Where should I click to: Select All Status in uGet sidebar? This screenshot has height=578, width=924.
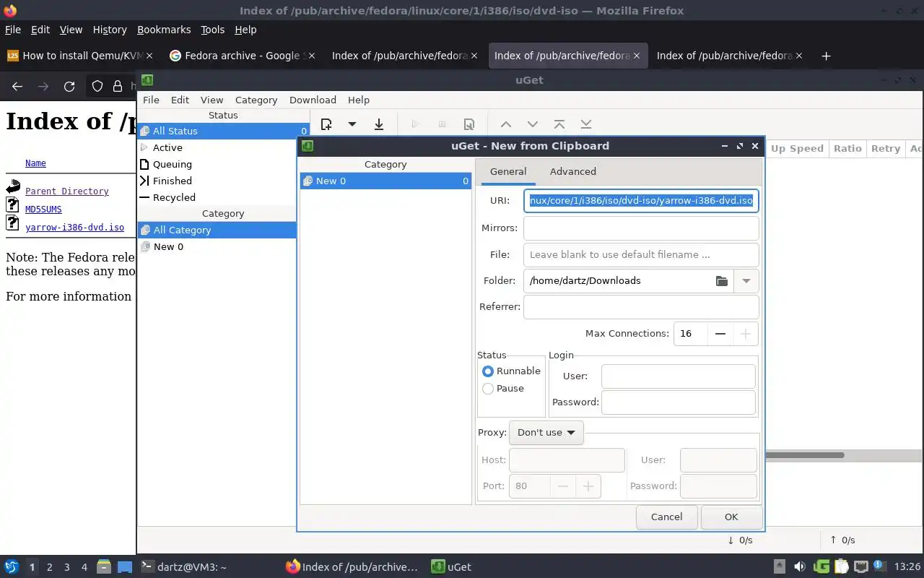click(223, 131)
